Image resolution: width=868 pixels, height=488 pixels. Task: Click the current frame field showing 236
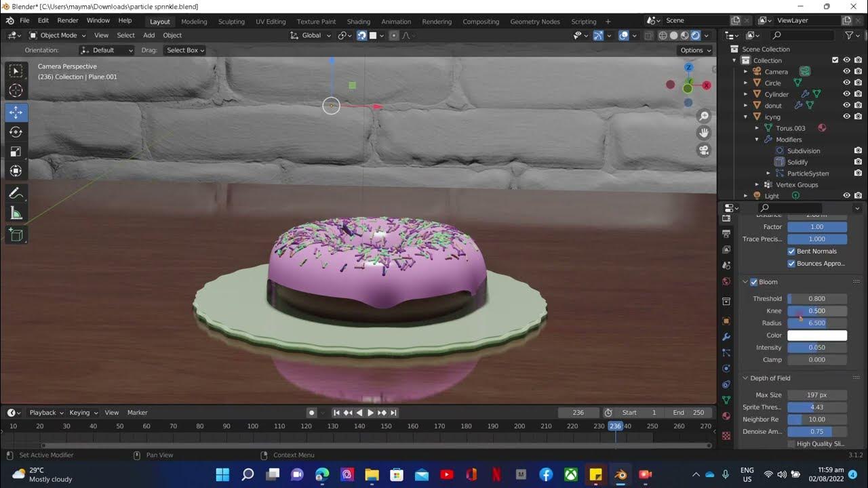click(x=578, y=412)
